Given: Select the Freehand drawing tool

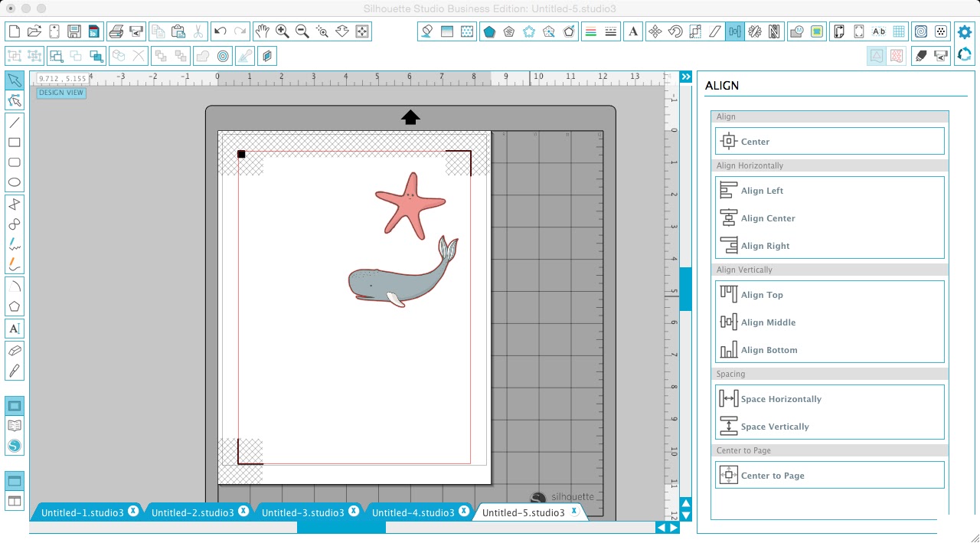Looking at the screenshot, I should (x=14, y=244).
